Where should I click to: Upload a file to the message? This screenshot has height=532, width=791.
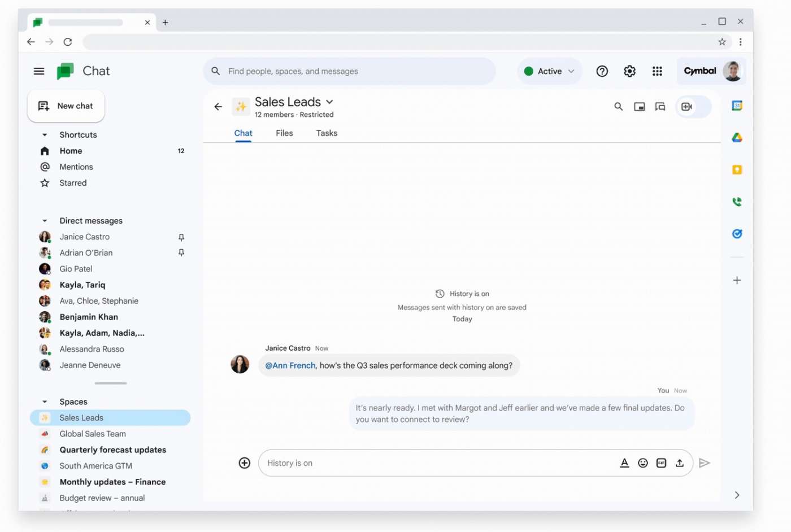pos(680,463)
